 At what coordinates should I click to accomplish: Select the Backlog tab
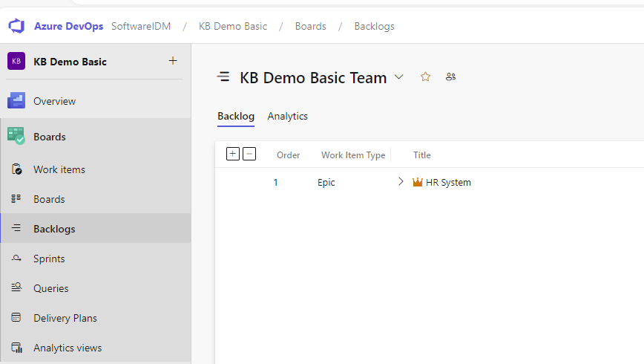click(236, 117)
